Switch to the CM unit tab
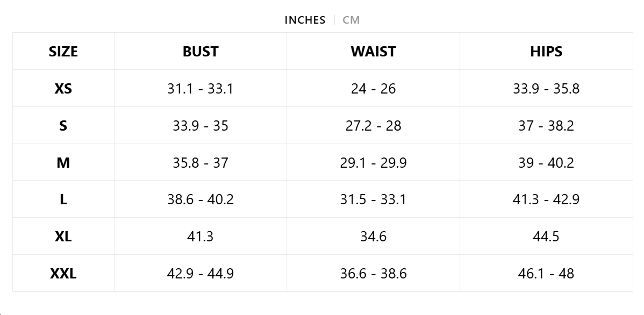644x315 pixels. 351,20
